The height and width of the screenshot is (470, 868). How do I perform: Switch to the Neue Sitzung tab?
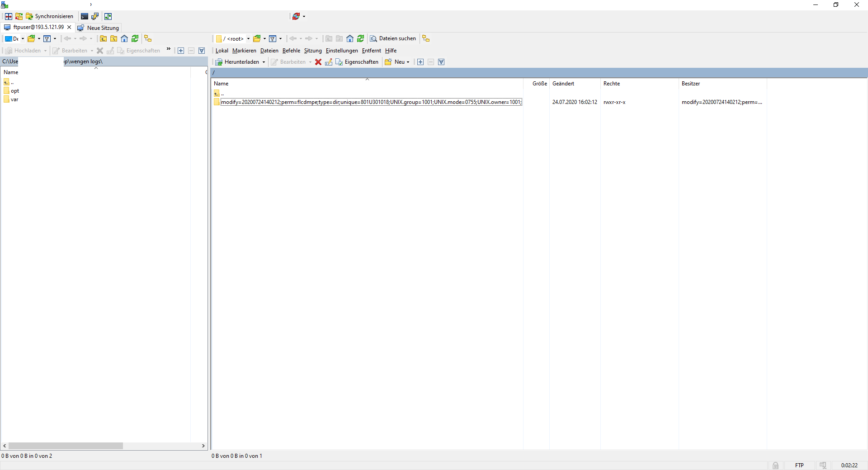coord(99,28)
